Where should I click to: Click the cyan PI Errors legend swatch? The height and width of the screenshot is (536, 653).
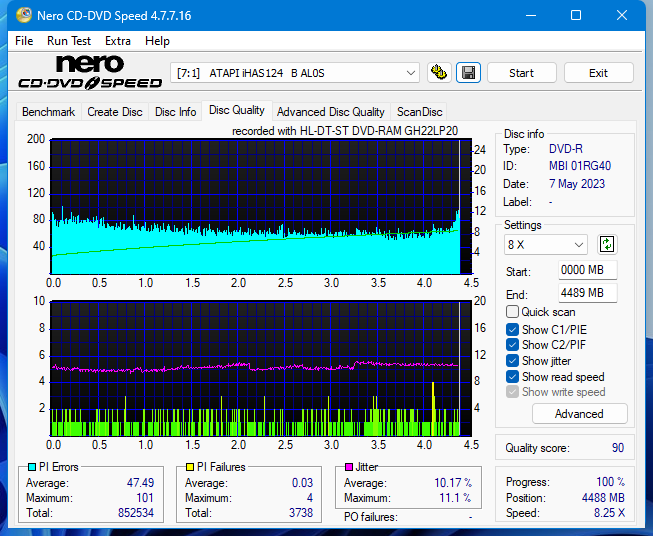click(x=32, y=467)
